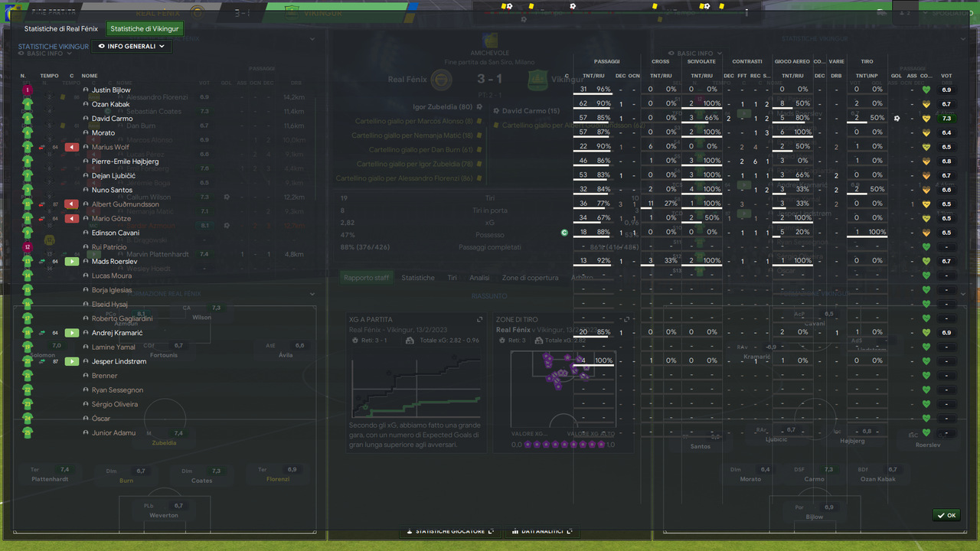This screenshot has width=980, height=551.
Task: Click Rui Patrício's number 12 shirt icon
Action: point(28,247)
